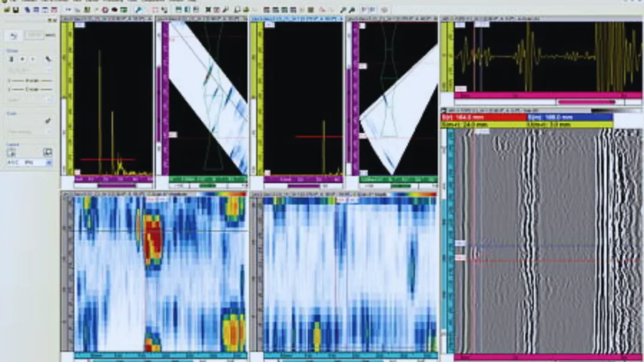Click the green screen toolbar icon
The image size is (644, 362).
[124, 9]
